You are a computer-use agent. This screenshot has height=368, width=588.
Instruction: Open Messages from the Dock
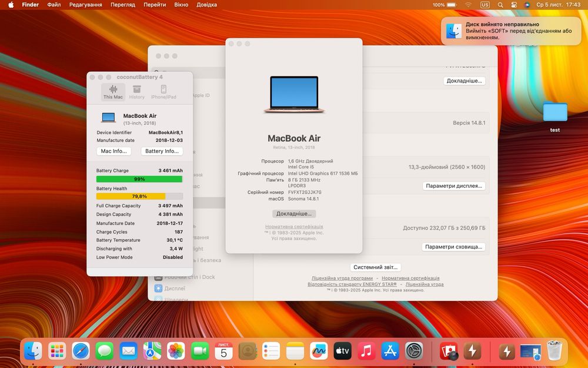click(105, 352)
